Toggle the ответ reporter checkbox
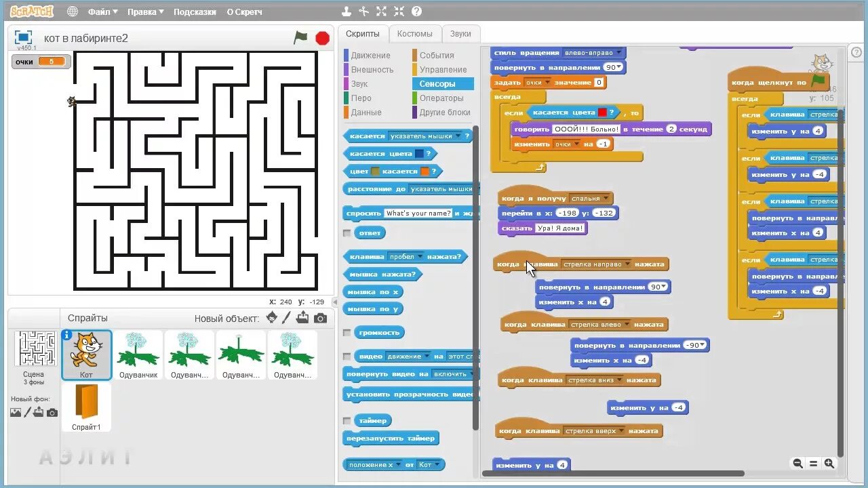Viewport: 868px width, 488px height. 347,232
